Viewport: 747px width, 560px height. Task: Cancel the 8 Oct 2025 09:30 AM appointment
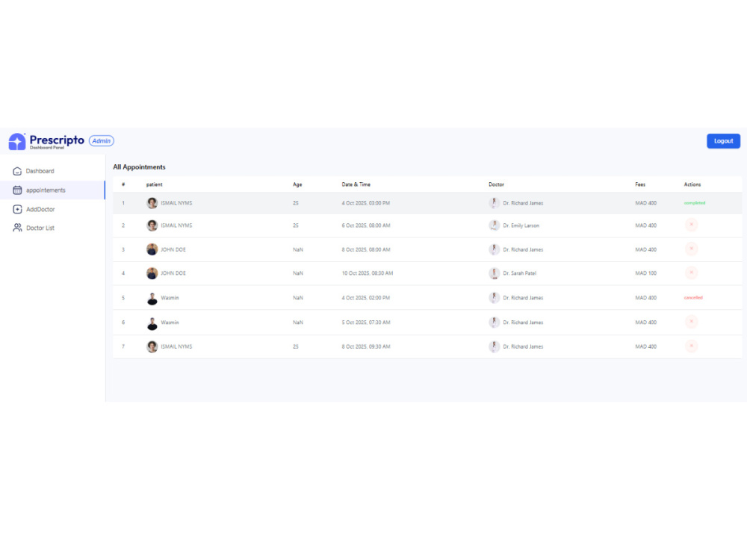coord(691,346)
